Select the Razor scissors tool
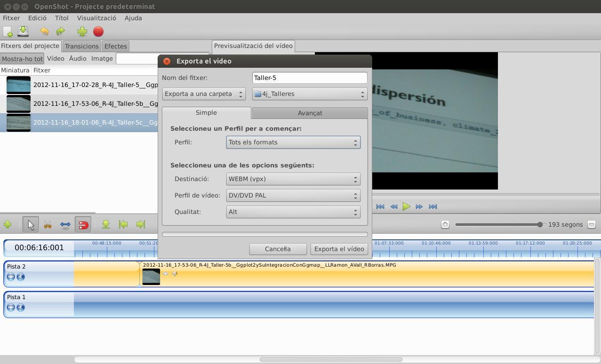This screenshot has height=364, width=601. coord(48,225)
